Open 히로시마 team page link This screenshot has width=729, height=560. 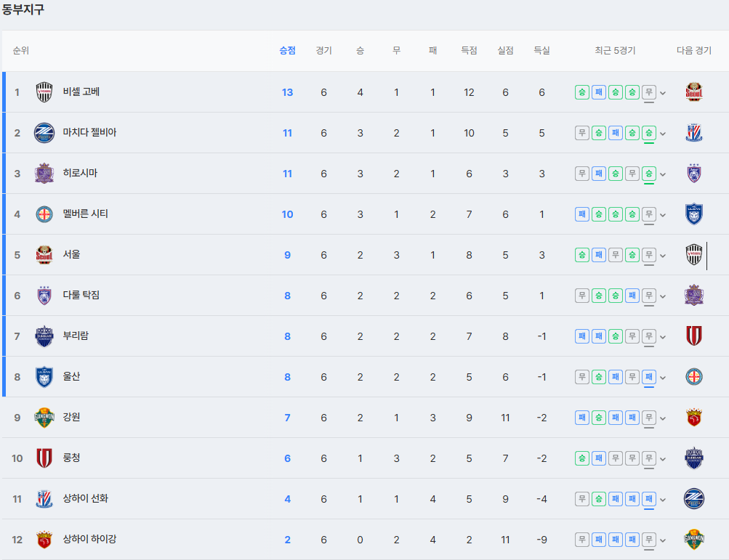point(80,173)
